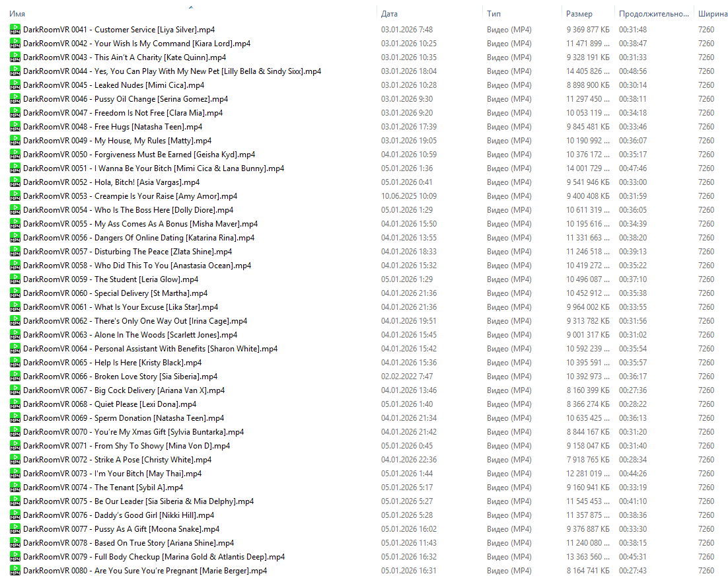Screen dimensions: 728x582
Task: Click MP4 icon of DarkRoomVR 0049 file
Action: click(15, 141)
